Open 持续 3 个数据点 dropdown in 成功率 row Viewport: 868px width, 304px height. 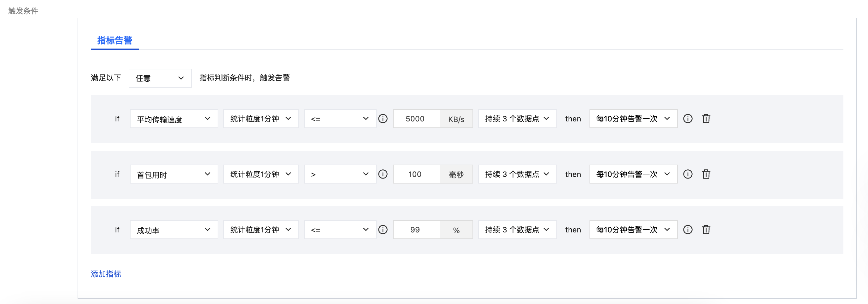(x=517, y=230)
